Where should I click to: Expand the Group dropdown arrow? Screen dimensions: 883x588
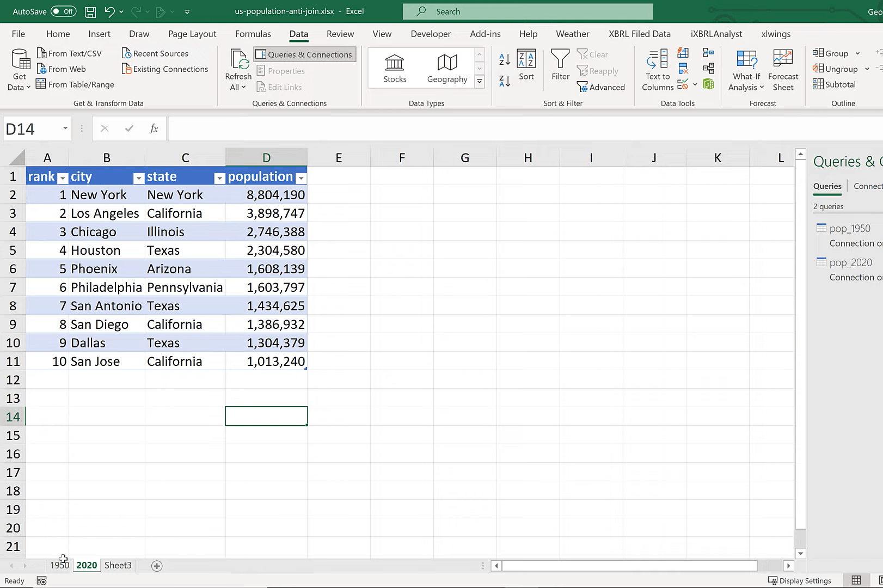click(857, 53)
